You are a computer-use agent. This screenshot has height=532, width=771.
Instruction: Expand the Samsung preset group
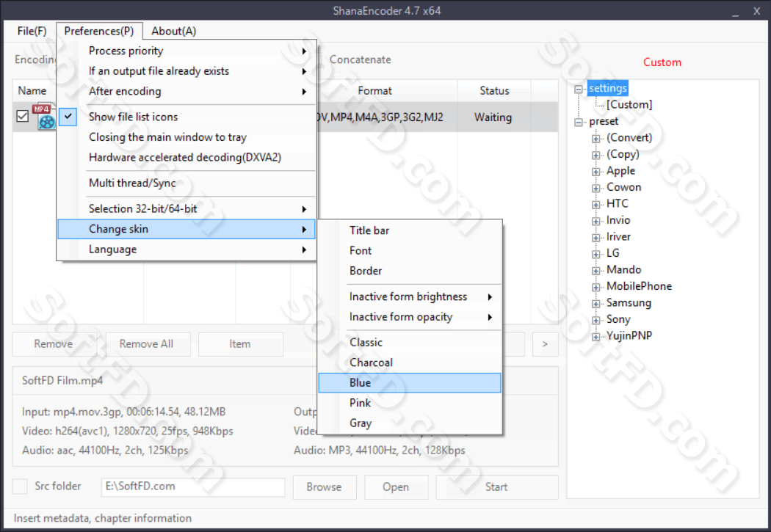point(596,304)
